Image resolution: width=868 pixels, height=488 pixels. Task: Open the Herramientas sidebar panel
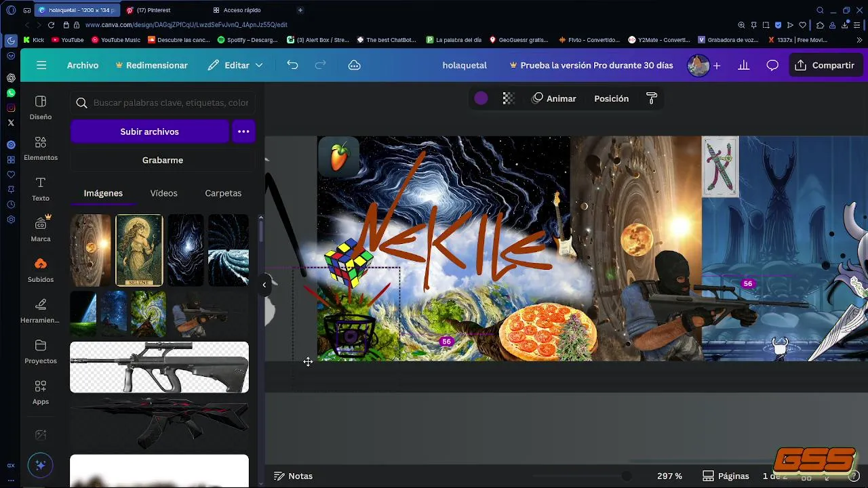click(41, 311)
